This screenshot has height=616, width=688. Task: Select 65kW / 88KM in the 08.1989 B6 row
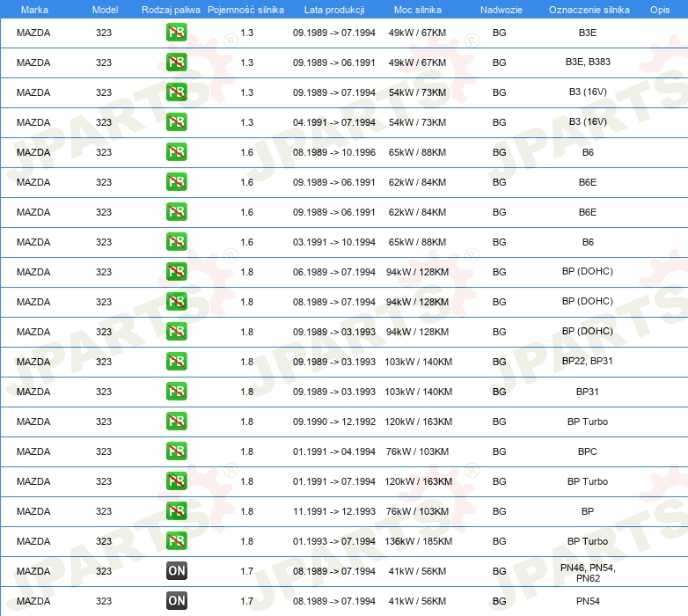[417, 152]
